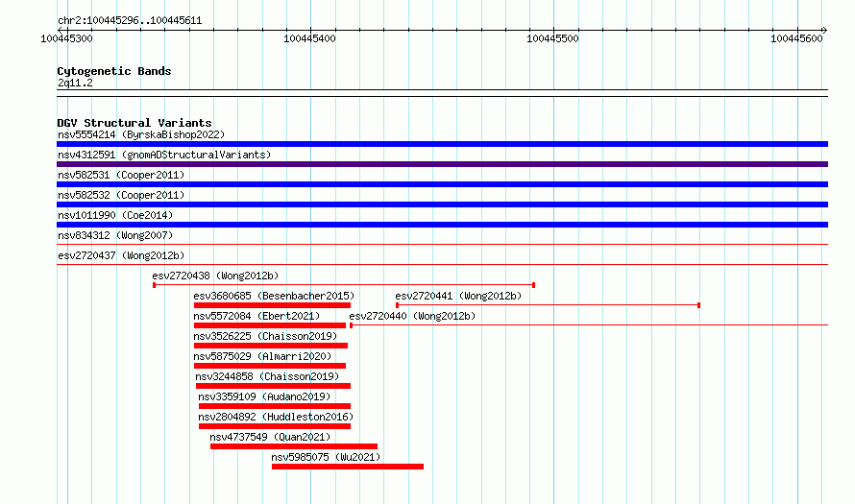Open the nsv582532 (Cooper2011) label

point(121,195)
